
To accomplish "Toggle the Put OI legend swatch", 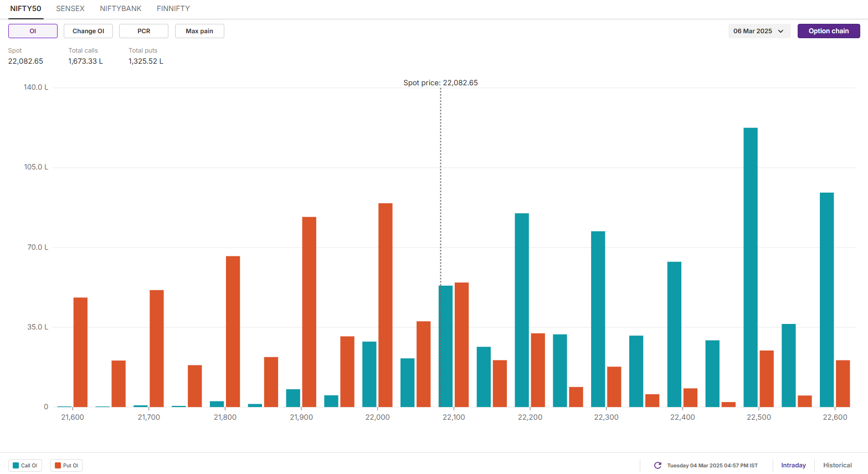I will (58, 466).
